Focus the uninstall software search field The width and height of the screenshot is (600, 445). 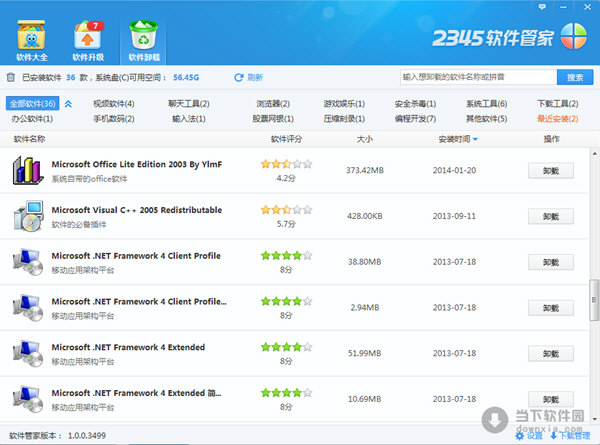click(478, 77)
